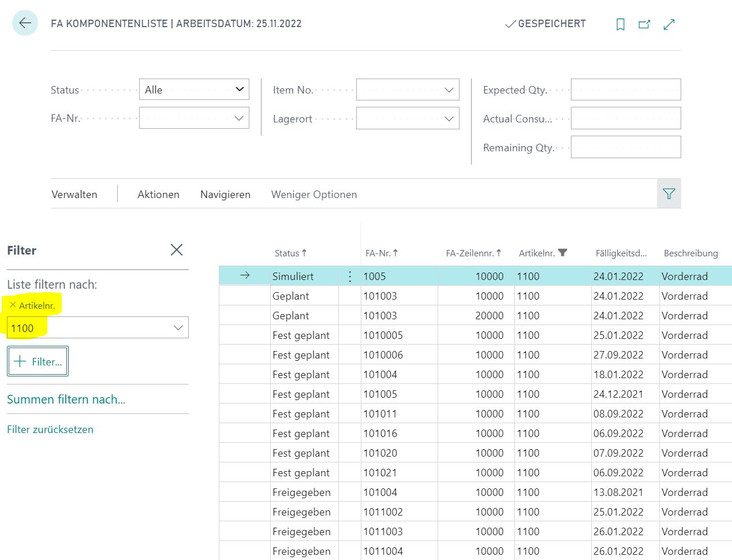This screenshot has height=560, width=732.
Task: Expand the Artikelnr. filter value 1100 dropdown
Action: click(178, 328)
